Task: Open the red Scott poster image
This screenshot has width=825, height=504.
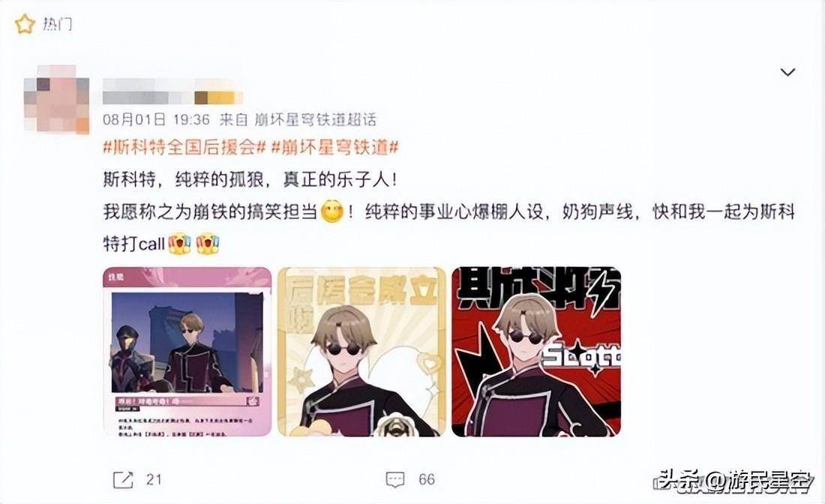Action: (536, 352)
